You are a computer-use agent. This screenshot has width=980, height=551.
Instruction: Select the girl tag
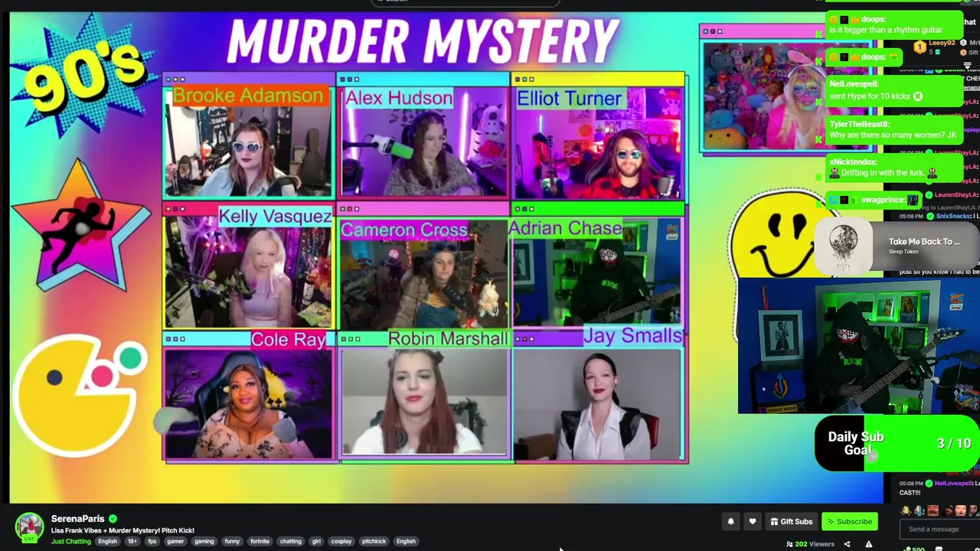pyautogui.click(x=316, y=541)
